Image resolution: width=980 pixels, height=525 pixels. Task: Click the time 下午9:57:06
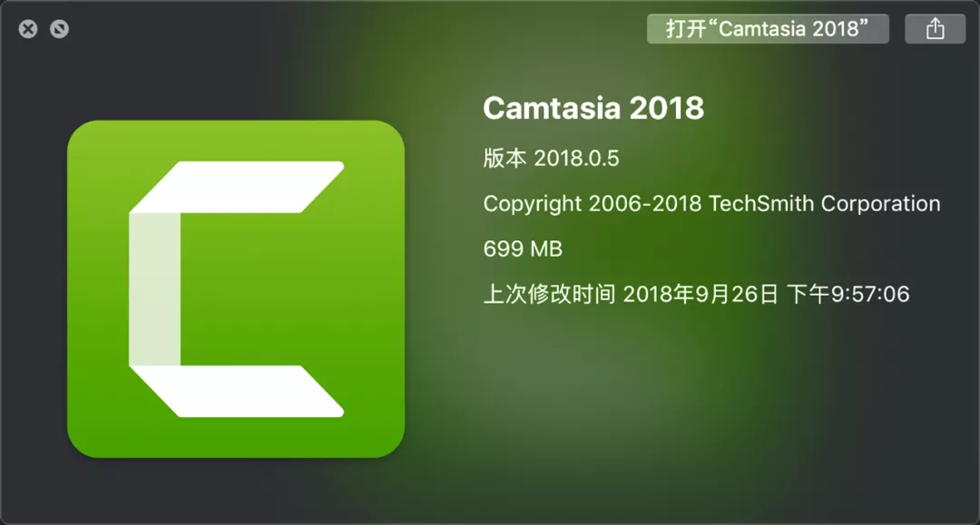pyautogui.click(x=848, y=294)
